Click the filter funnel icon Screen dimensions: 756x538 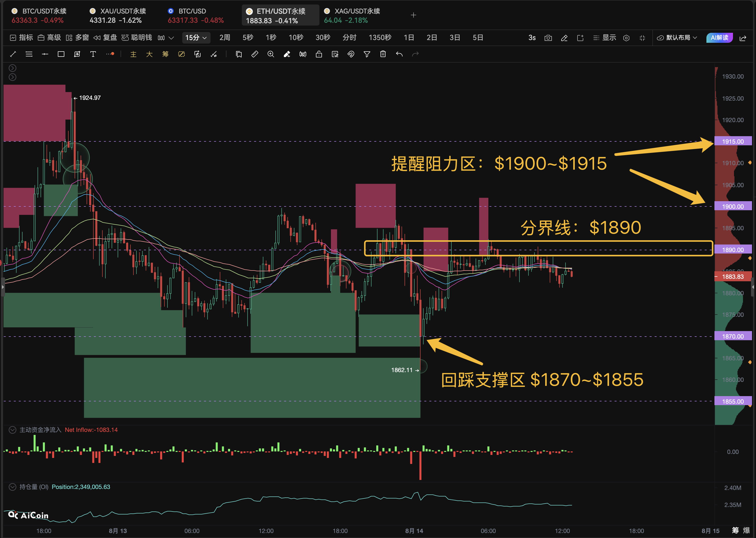pos(367,54)
